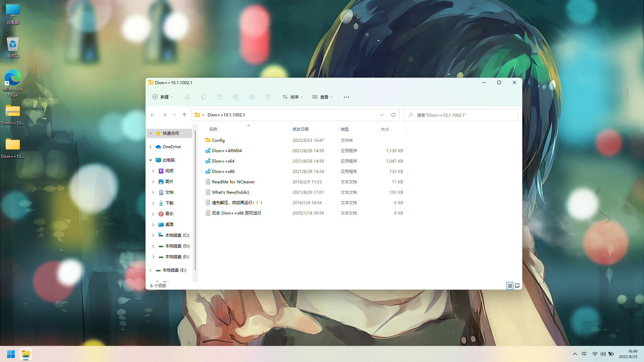644x362 pixels.
Task: Open the 排序 sort dropdown
Action: [292, 97]
